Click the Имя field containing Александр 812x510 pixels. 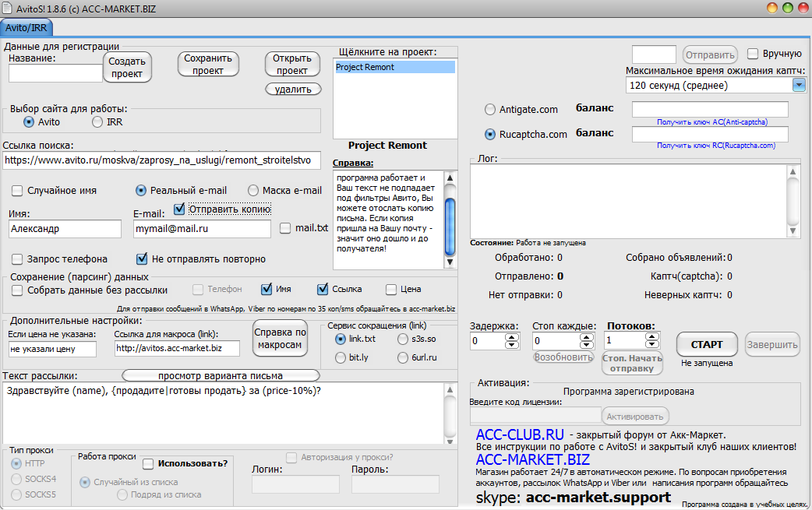[65, 229]
